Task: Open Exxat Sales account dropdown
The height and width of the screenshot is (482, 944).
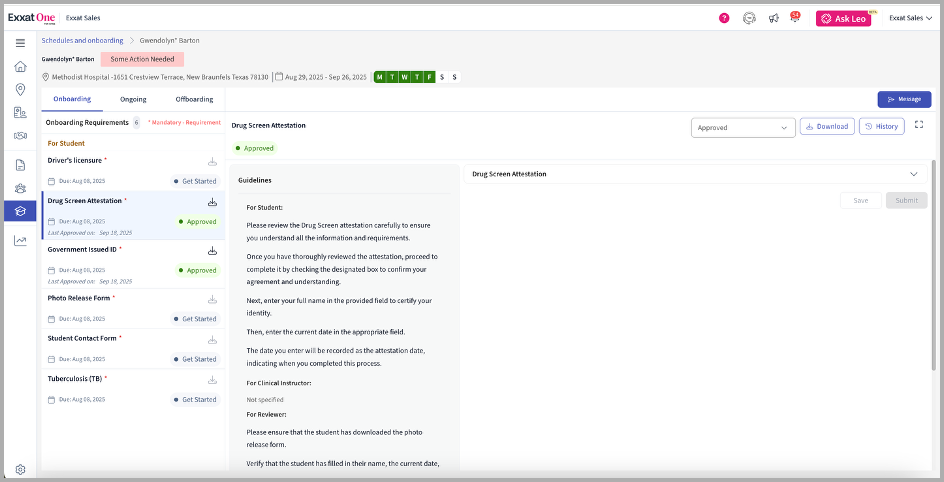Action: pos(909,18)
